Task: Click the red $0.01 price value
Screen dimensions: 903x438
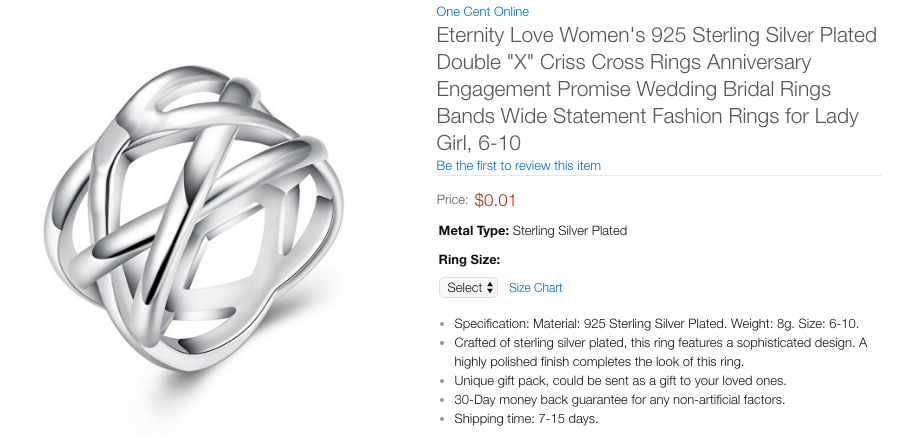Action: [x=495, y=200]
